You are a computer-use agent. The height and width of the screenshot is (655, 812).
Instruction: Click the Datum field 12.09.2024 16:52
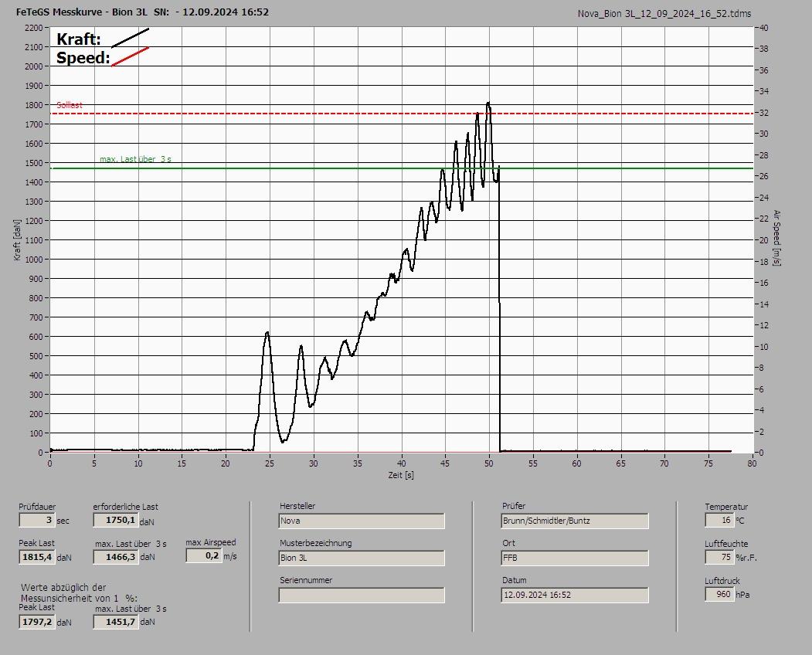[x=575, y=596]
